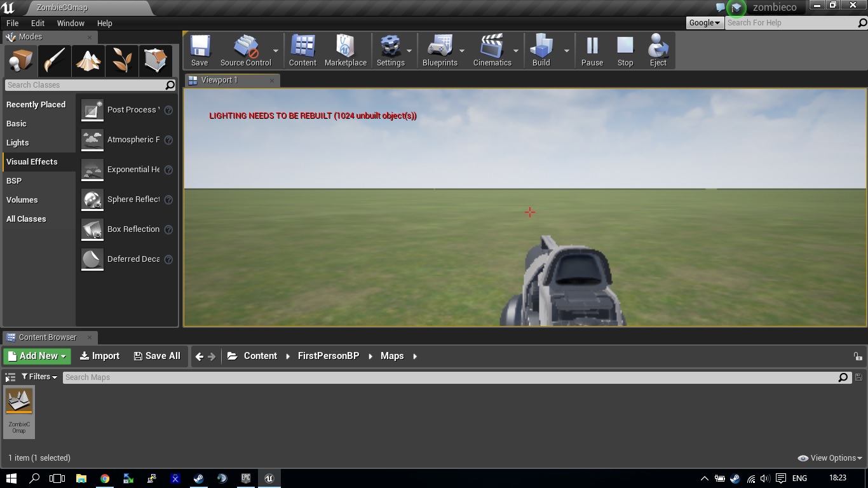Click help icon beside Box Reflection

tap(168, 229)
